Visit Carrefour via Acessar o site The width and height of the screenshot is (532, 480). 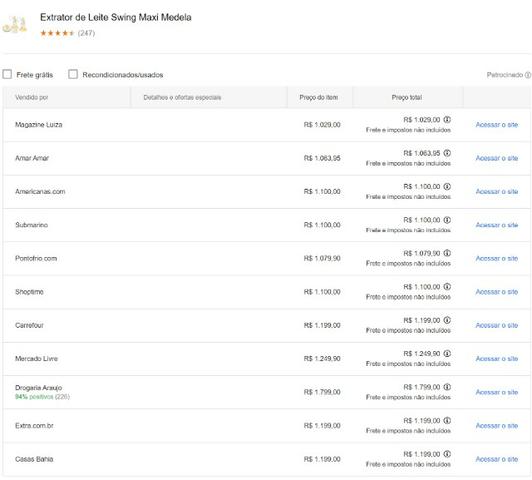pyautogui.click(x=497, y=325)
